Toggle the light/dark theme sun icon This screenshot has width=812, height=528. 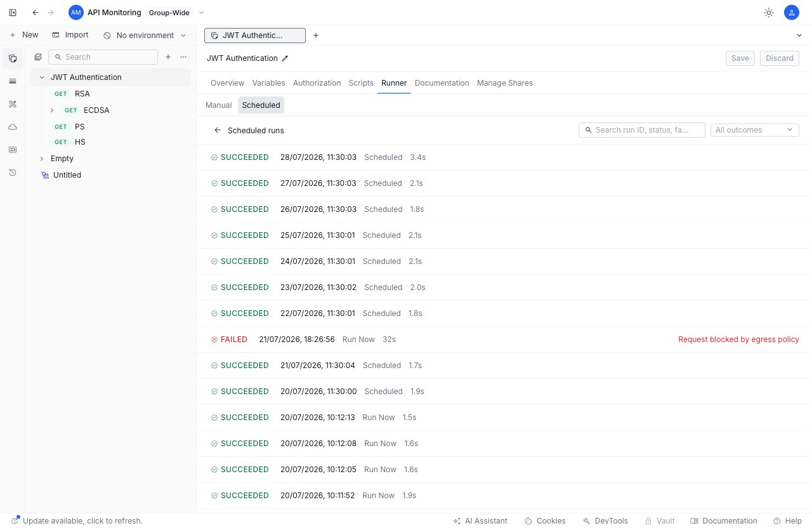[769, 13]
